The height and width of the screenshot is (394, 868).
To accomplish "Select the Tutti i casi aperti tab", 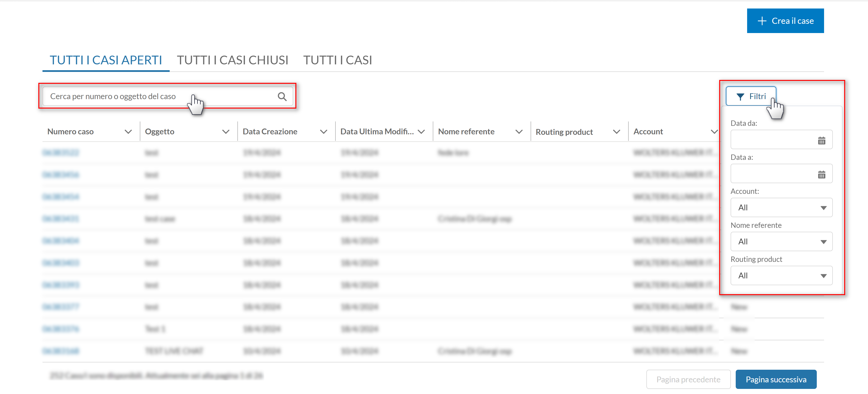I will (x=106, y=60).
